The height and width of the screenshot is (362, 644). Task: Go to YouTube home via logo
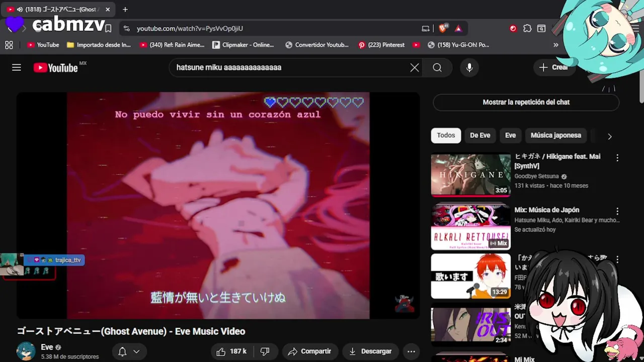(x=56, y=68)
